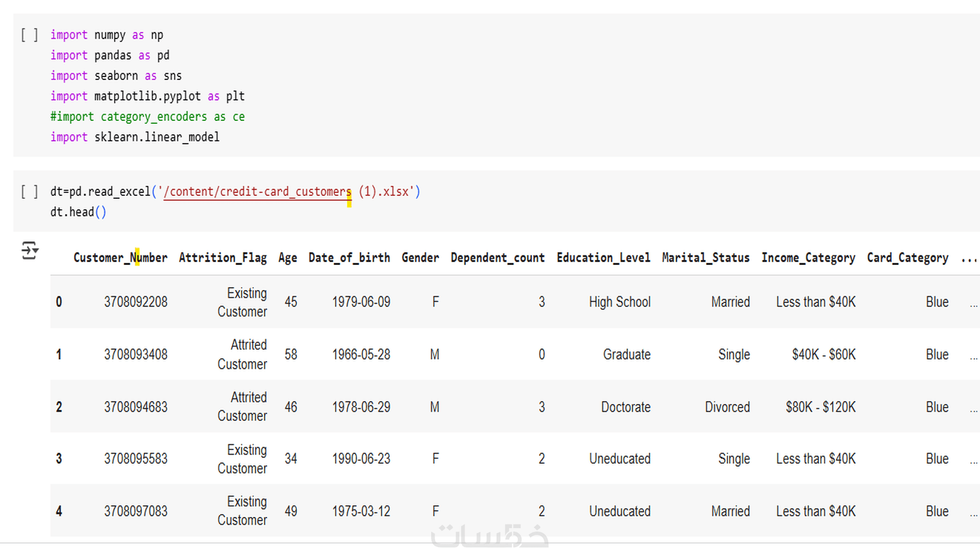This screenshot has width=980, height=559.
Task: Click the Attrition_Flag column header
Action: point(223,258)
